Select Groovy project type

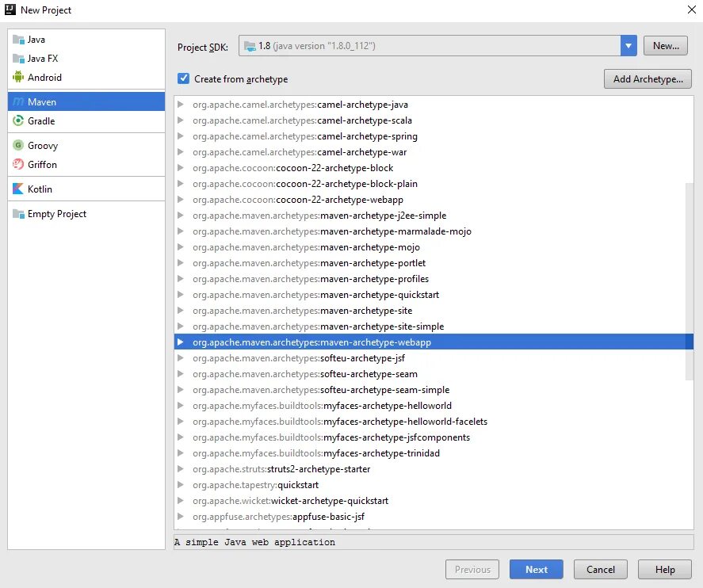(86, 145)
